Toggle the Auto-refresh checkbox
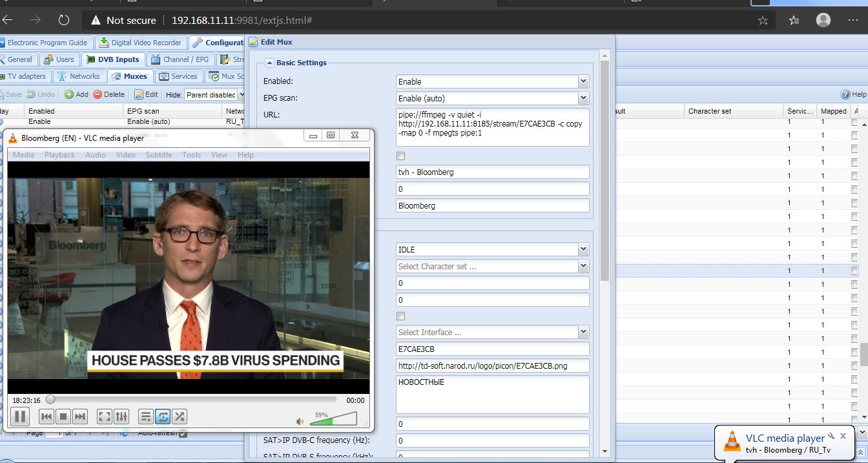The image size is (868, 463). pos(183,433)
